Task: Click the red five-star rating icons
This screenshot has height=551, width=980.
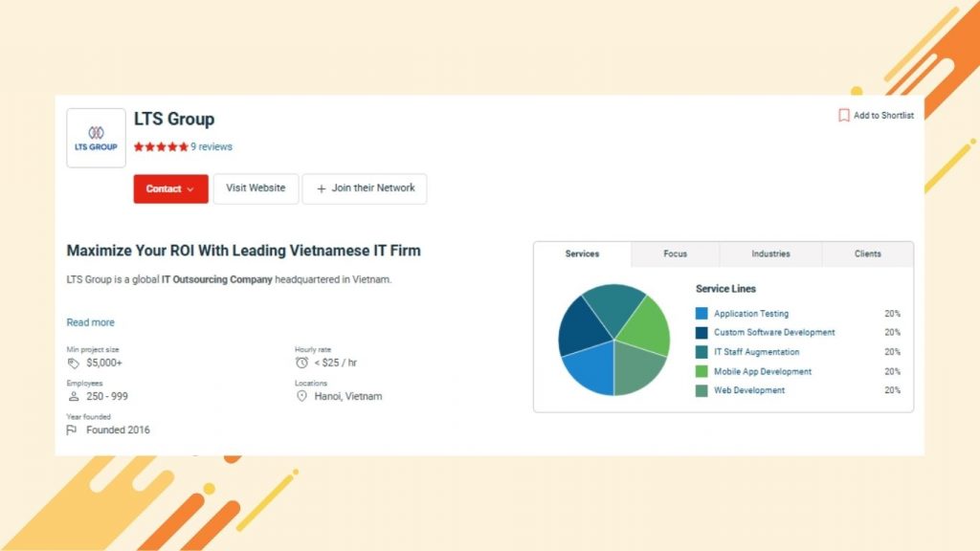Action: click(161, 147)
